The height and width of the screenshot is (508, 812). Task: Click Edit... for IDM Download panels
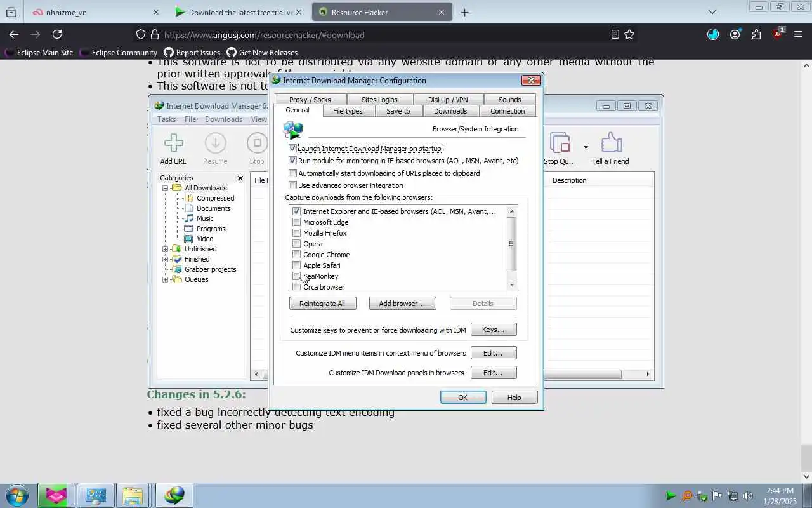coord(493,373)
